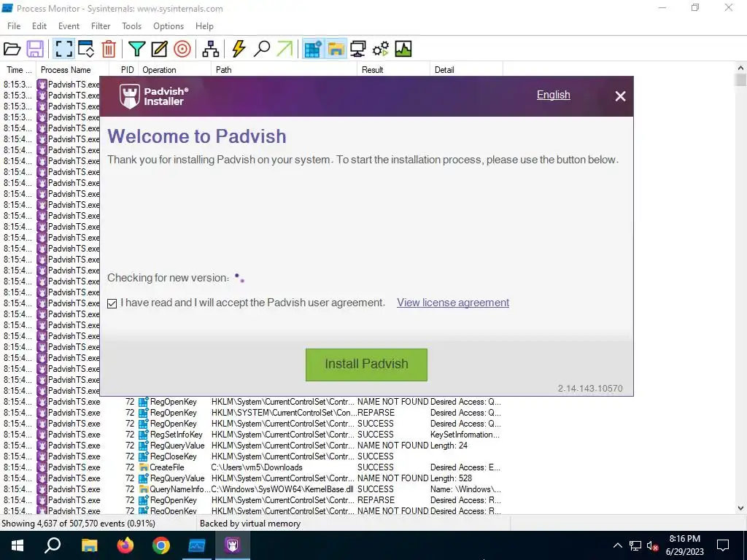Click the Install Padvish button
The image size is (747, 560).
pos(366,365)
